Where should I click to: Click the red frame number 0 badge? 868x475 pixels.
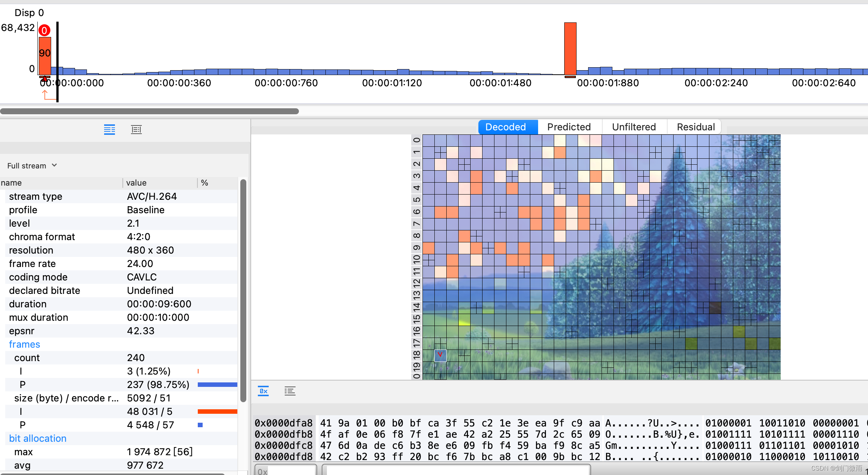[x=44, y=31]
